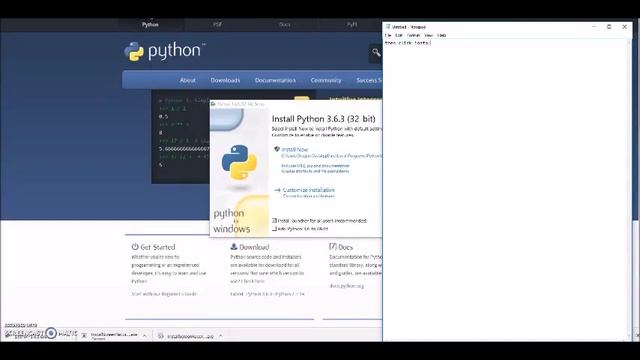Screen dimensions: 640x360
Task: Open the Format menu in Notepad
Action: 413,36
